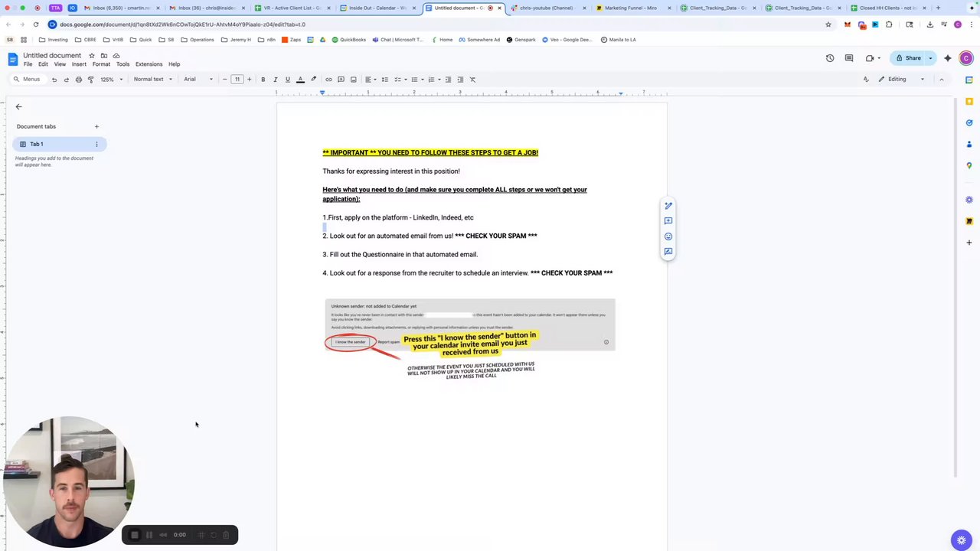Screen dimensions: 980x551
Task: Add a new document tab with the plus icon
Action: [96, 126]
